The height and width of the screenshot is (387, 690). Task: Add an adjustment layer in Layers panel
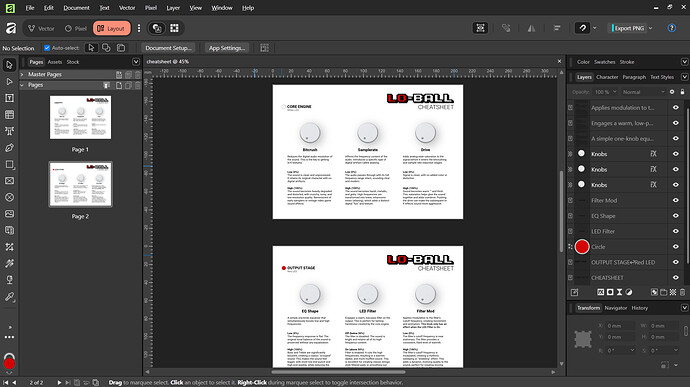(629, 292)
